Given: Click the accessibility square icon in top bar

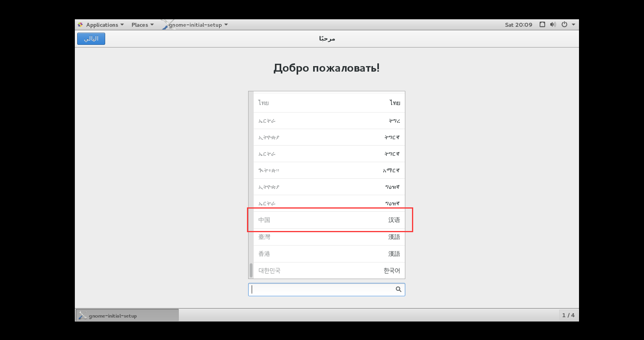Looking at the screenshot, I should click(542, 24).
